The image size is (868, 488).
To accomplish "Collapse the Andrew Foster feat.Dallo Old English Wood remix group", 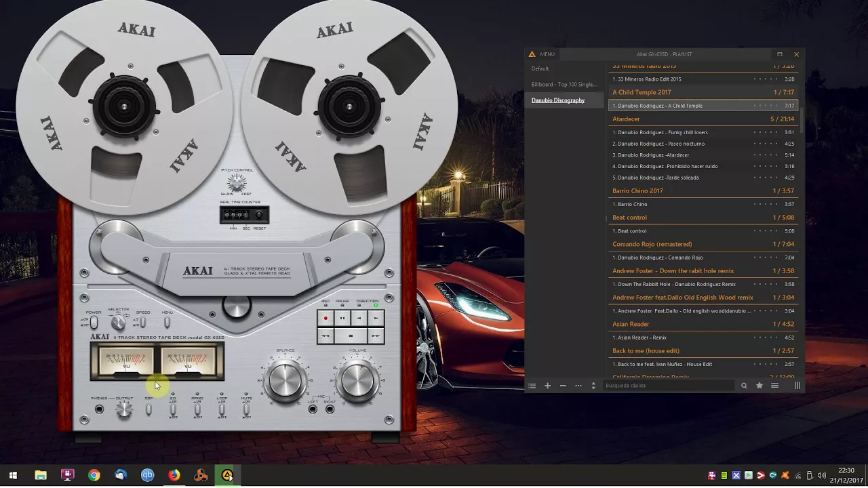I will 703,297.
